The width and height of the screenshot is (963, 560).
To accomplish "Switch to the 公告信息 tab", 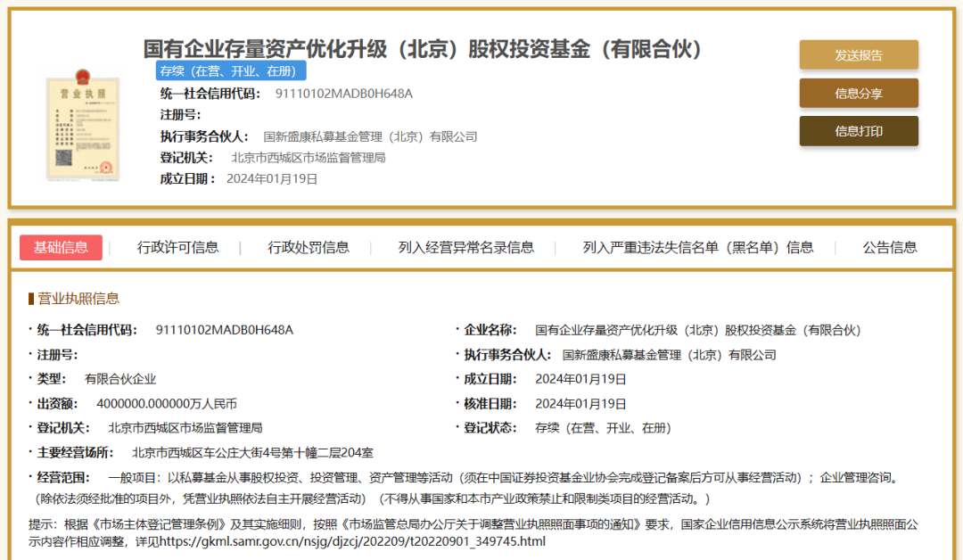I will [x=890, y=248].
